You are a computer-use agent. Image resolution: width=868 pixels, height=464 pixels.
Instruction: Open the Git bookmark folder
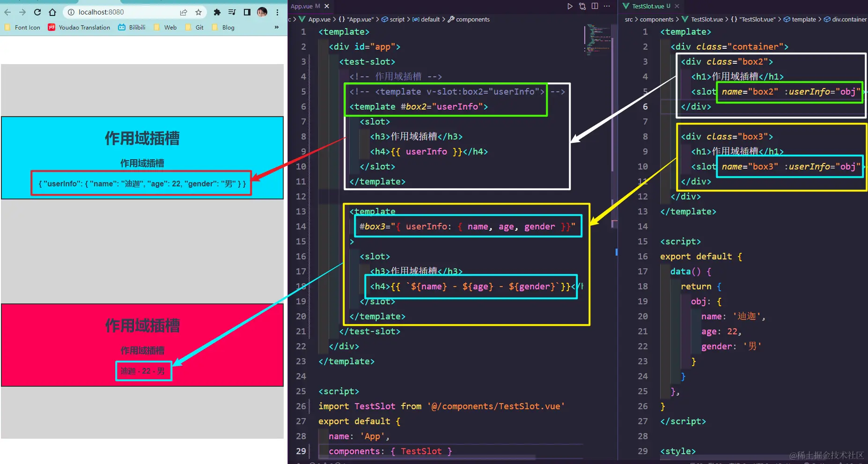pos(194,28)
